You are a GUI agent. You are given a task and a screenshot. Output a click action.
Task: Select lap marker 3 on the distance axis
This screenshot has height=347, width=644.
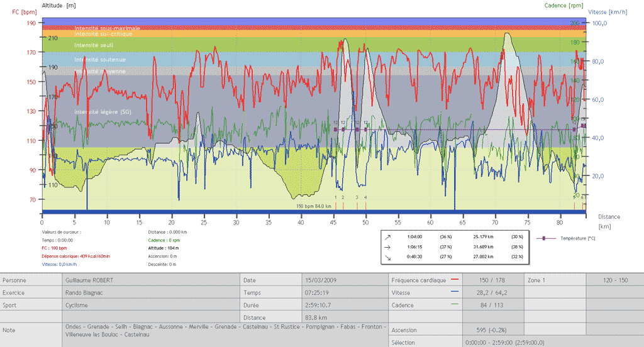tap(357, 197)
